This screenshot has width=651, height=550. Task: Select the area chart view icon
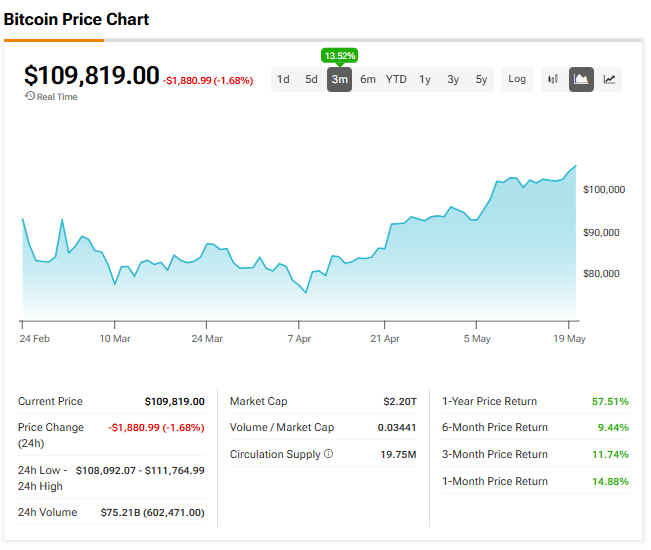point(581,79)
